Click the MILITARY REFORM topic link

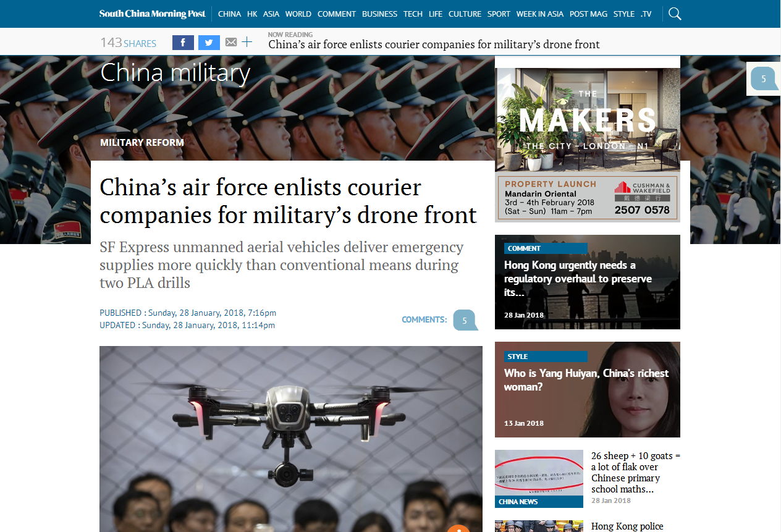pos(142,142)
